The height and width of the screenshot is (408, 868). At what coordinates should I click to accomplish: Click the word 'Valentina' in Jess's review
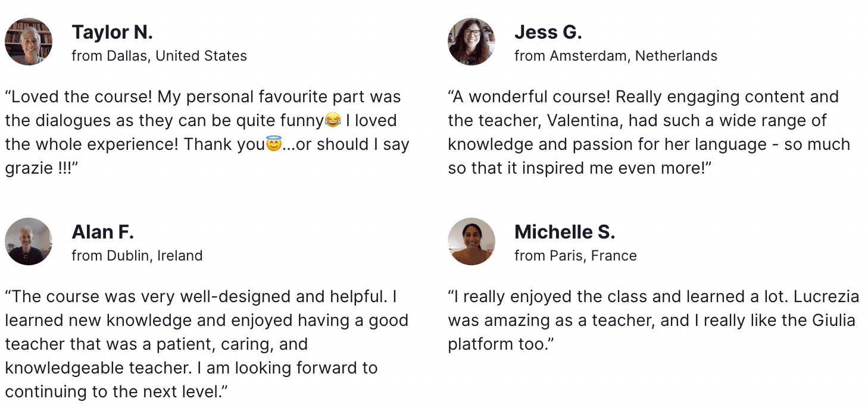[584, 121]
